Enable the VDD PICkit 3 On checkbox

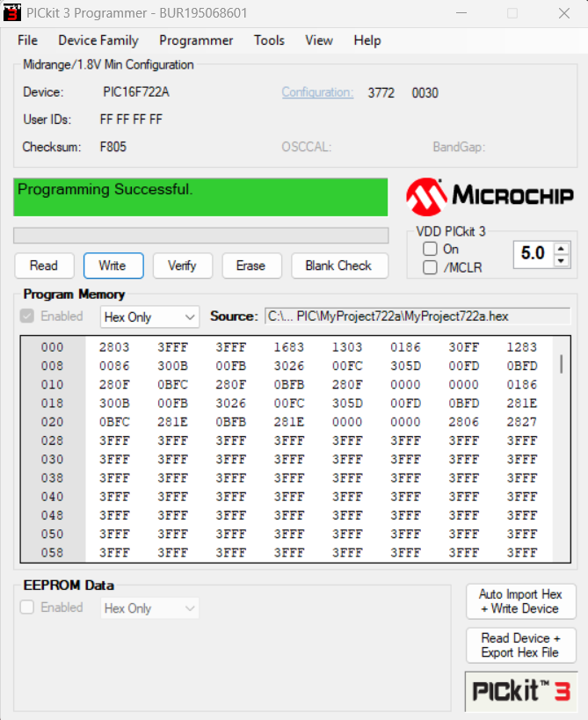(x=430, y=249)
